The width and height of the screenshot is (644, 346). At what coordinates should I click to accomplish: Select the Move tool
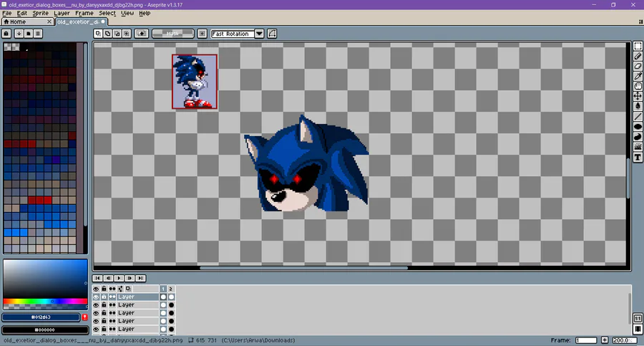(638, 96)
